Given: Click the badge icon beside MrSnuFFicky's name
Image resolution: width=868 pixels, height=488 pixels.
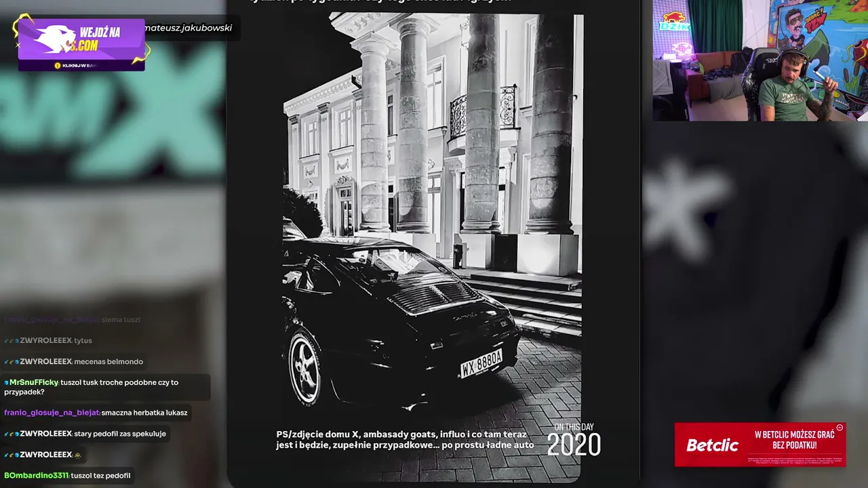Looking at the screenshot, I should click(x=6, y=383).
